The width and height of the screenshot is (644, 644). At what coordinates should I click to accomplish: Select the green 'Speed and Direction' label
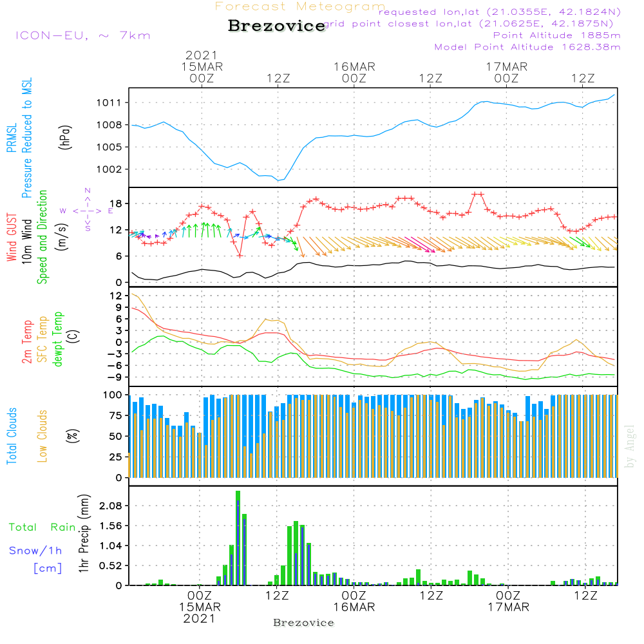pyautogui.click(x=42, y=237)
